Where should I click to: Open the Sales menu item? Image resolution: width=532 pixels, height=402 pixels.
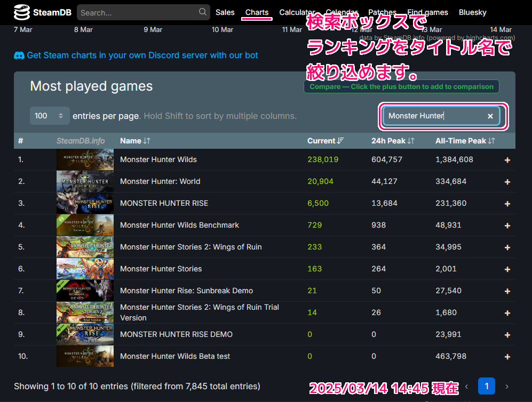225,13
